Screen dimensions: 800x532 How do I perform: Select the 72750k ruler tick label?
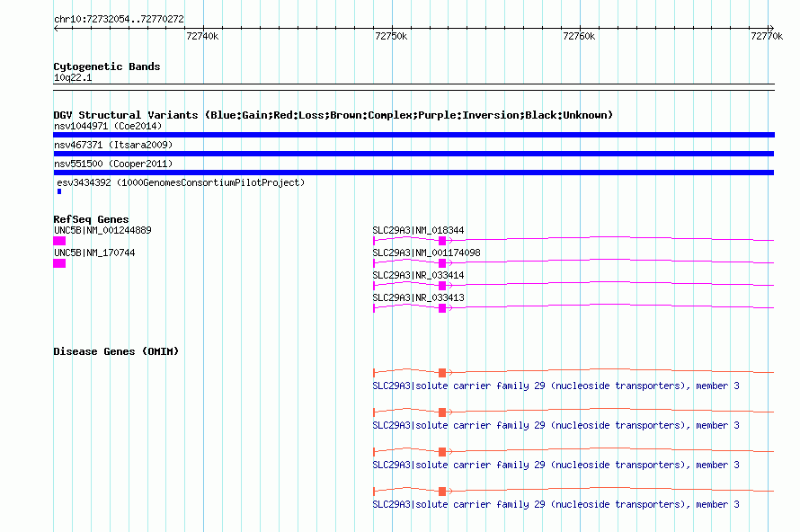391,36
